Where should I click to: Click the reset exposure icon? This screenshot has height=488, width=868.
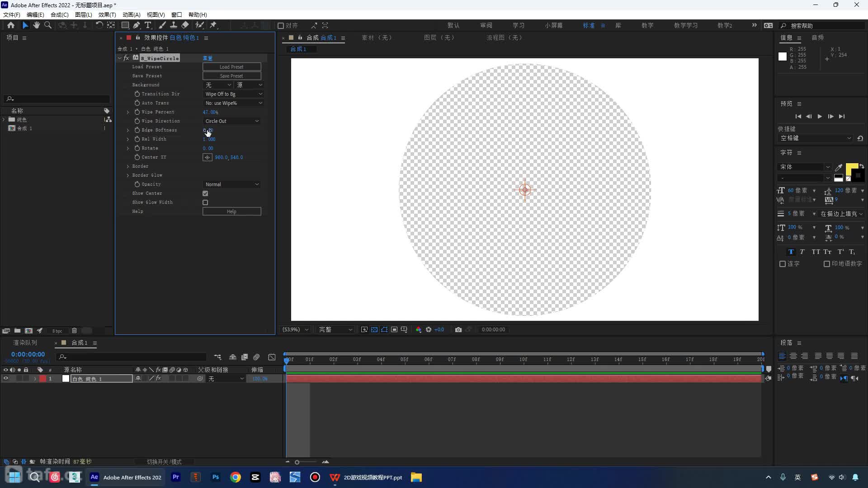point(429,330)
